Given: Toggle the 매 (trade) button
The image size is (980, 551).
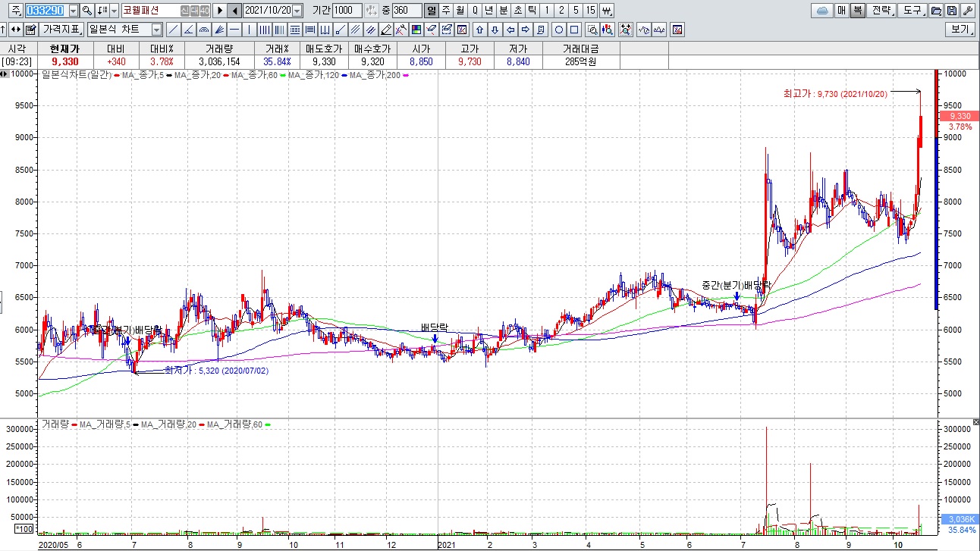Looking at the screenshot, I should point(842,11).
